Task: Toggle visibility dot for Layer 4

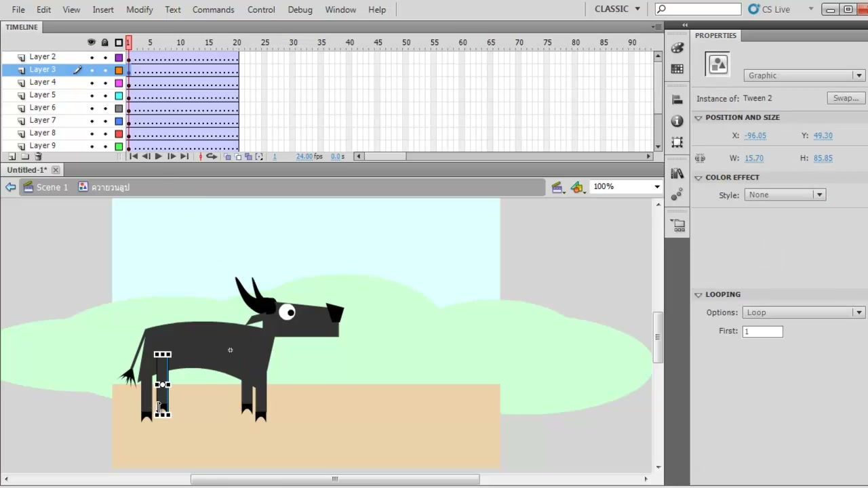Action: (92, 83)
